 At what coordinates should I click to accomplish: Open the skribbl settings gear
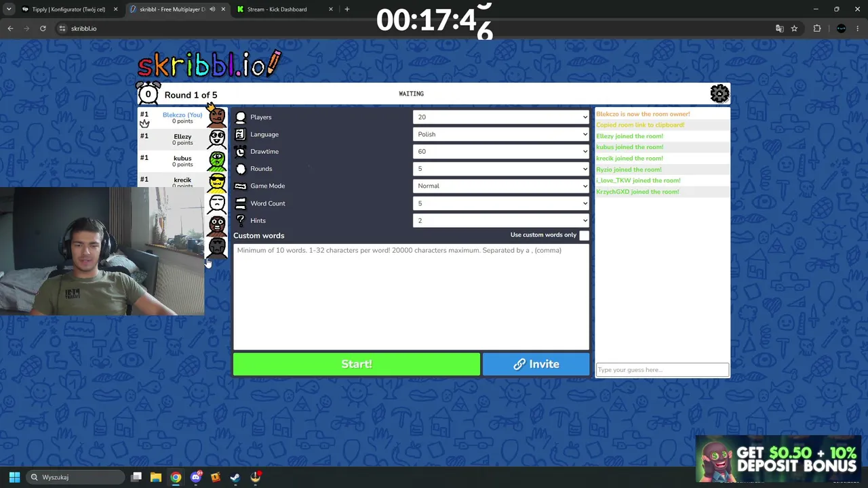click(719, 94)
